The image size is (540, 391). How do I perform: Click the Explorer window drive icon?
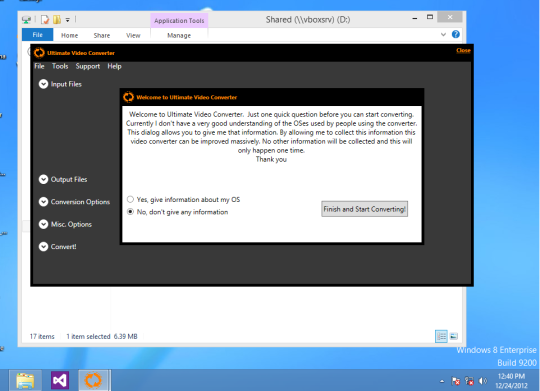[27, 20]
